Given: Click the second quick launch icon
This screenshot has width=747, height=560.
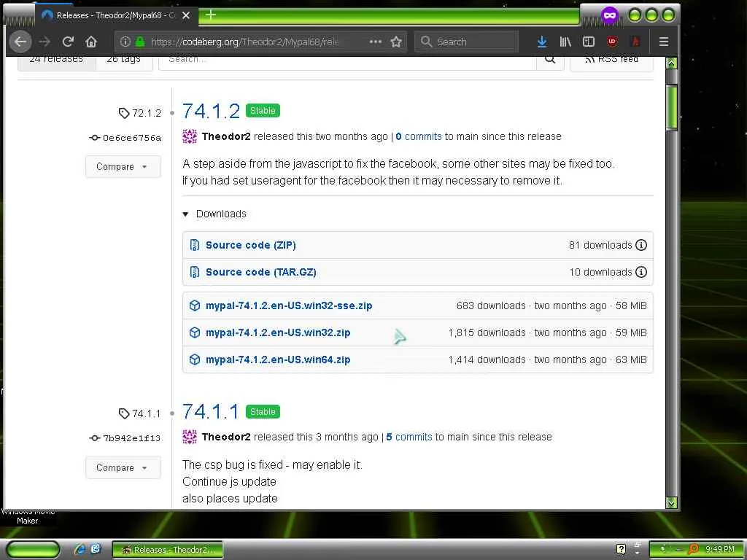Looking at the screenshot, I should click(96, 549).
